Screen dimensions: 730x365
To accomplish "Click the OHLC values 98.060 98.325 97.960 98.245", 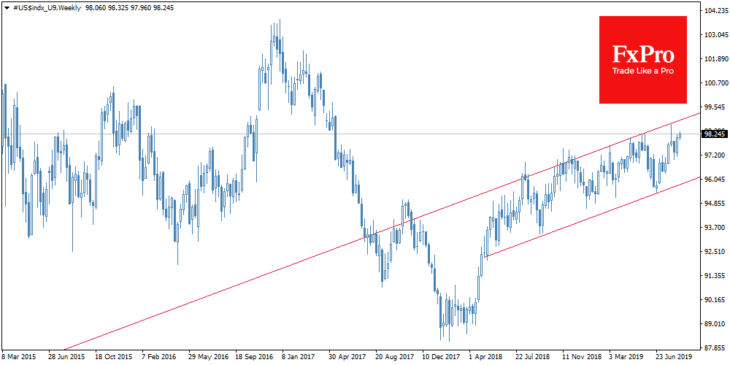I will 130,8.
